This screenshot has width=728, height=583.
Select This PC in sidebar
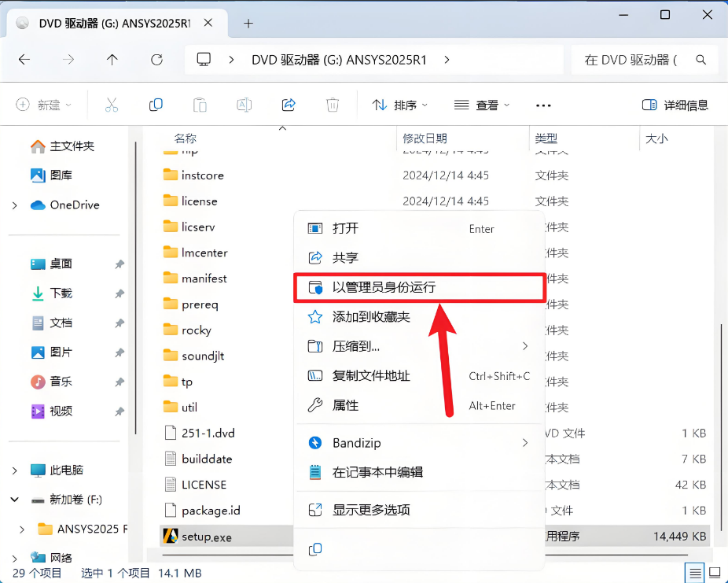tap(57, 470)
